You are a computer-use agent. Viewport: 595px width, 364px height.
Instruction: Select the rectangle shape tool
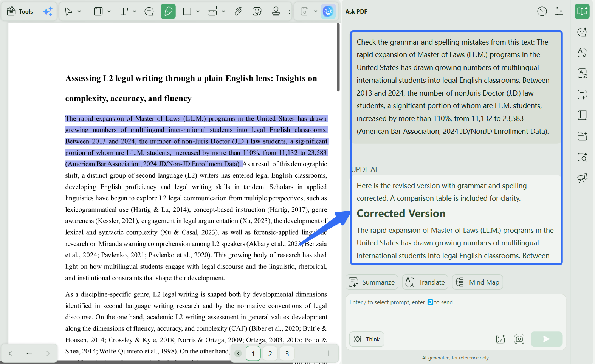(x=187, y=11)
